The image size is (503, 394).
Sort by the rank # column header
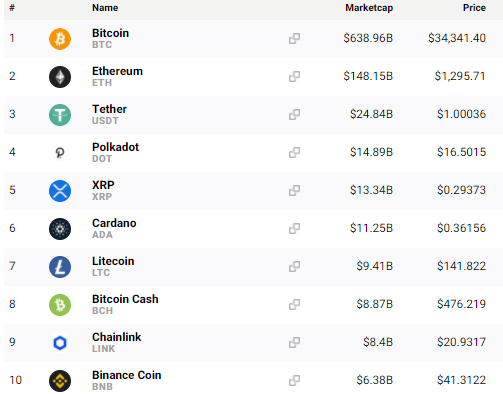tap(12, 8)
